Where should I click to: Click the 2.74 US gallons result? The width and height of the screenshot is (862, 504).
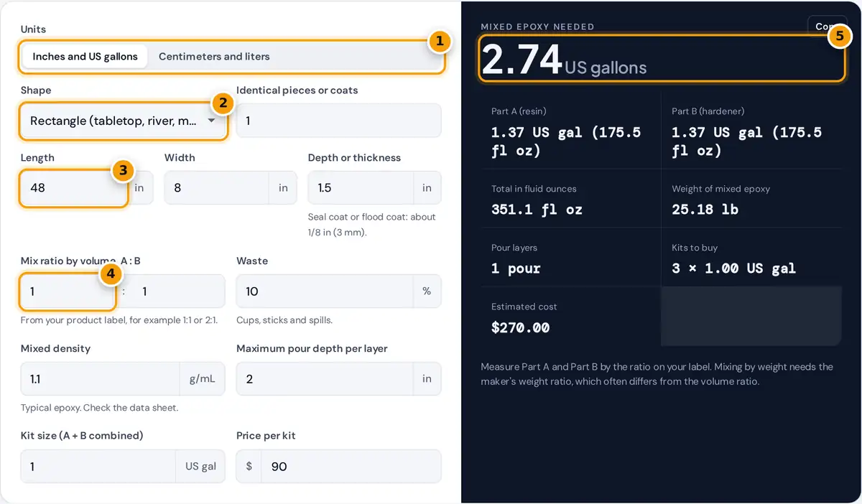coord(564,60)
